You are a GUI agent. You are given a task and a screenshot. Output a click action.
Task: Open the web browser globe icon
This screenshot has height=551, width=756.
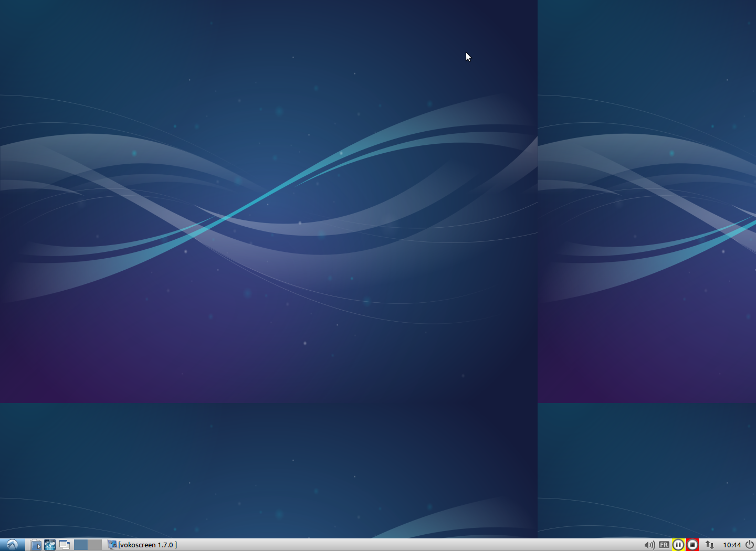coord(50,545)
